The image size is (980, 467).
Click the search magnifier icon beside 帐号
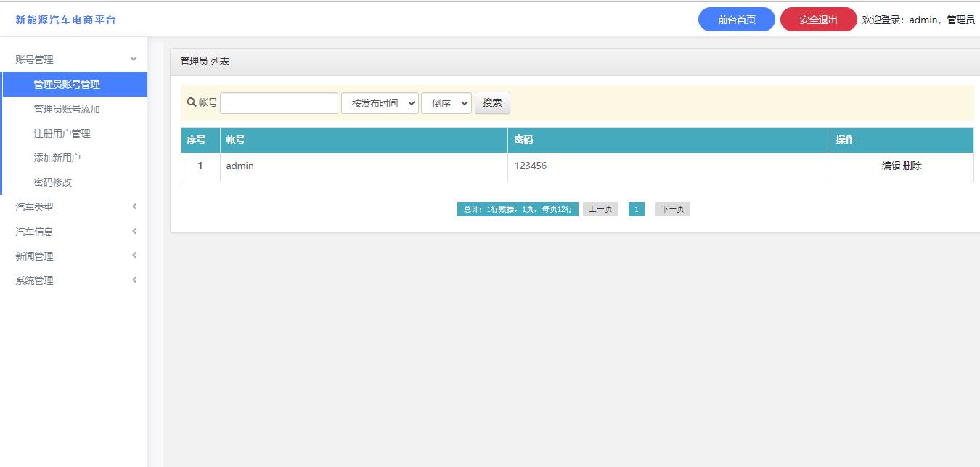tap(192, 102)
